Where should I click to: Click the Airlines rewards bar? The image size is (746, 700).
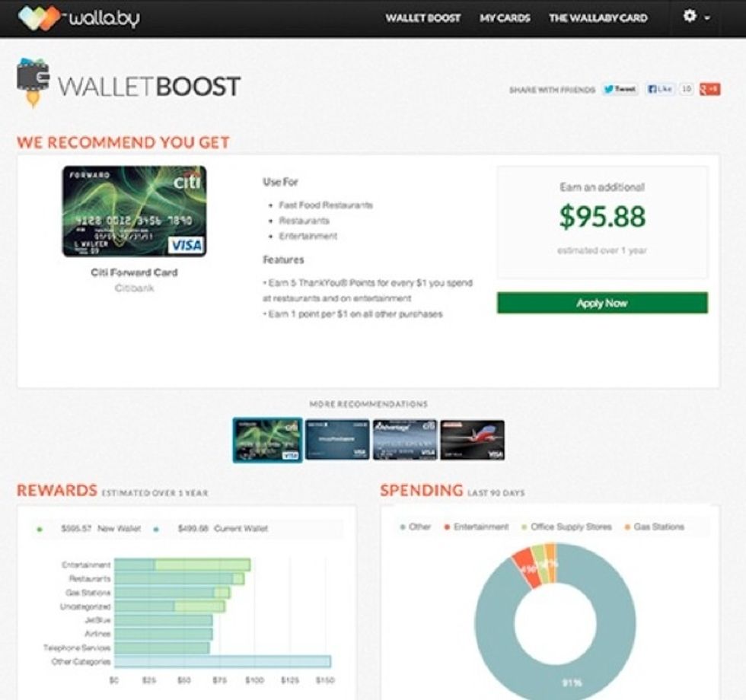click(164, 634)
